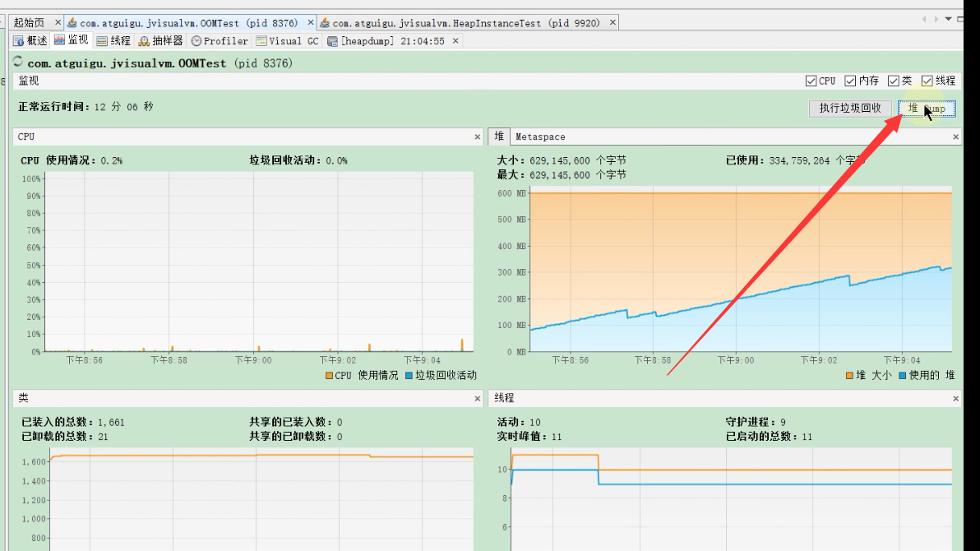Close the CPU chart panel
Viewport: 980px width, 551px height.
pyautogui.click(x=478, y=137)
